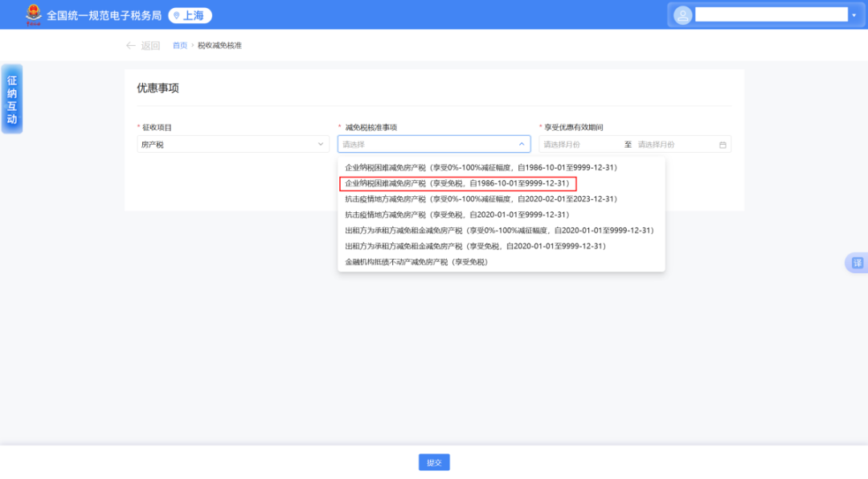Viewport: 868px width, 479px height.
Task: Click the back arrow next to 返回
Action: tap(131, 45)
